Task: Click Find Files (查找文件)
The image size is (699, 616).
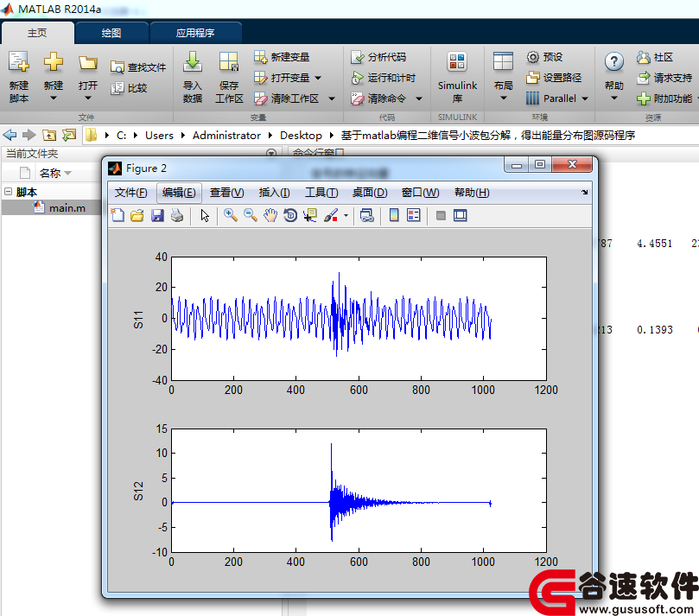Action: coord(138,67)
